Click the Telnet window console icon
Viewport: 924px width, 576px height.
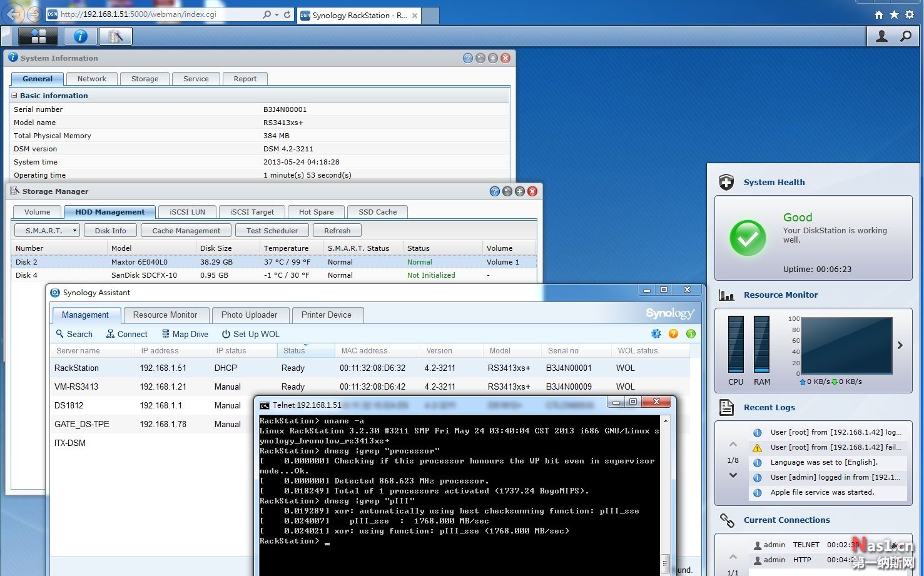265,405
